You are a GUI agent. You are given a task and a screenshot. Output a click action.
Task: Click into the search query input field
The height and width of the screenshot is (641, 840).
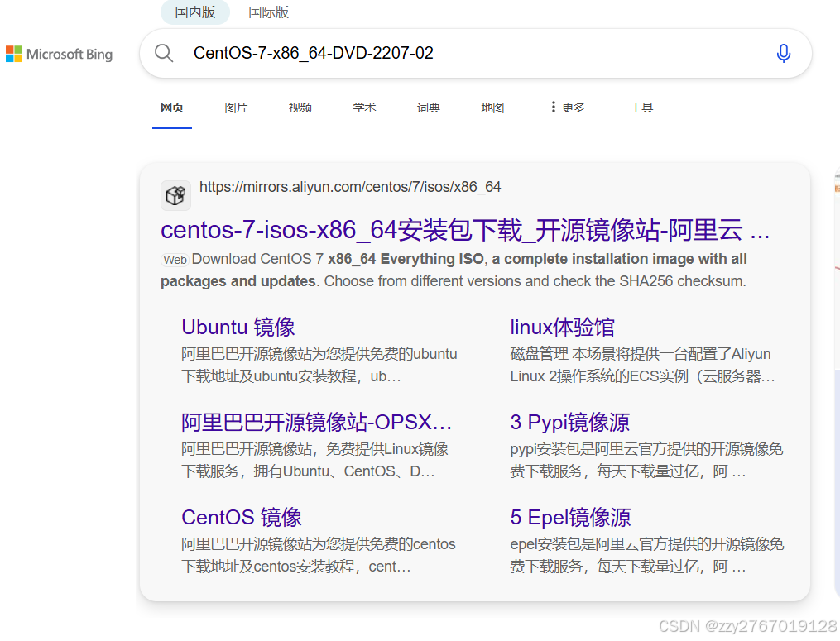pos(477,53)
